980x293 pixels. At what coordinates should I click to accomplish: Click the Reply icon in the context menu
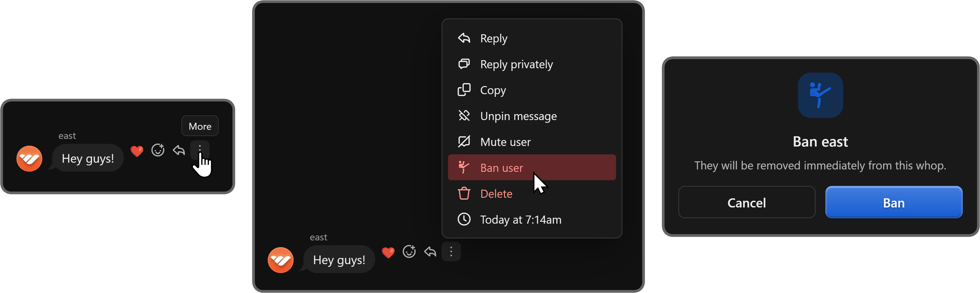464,38
